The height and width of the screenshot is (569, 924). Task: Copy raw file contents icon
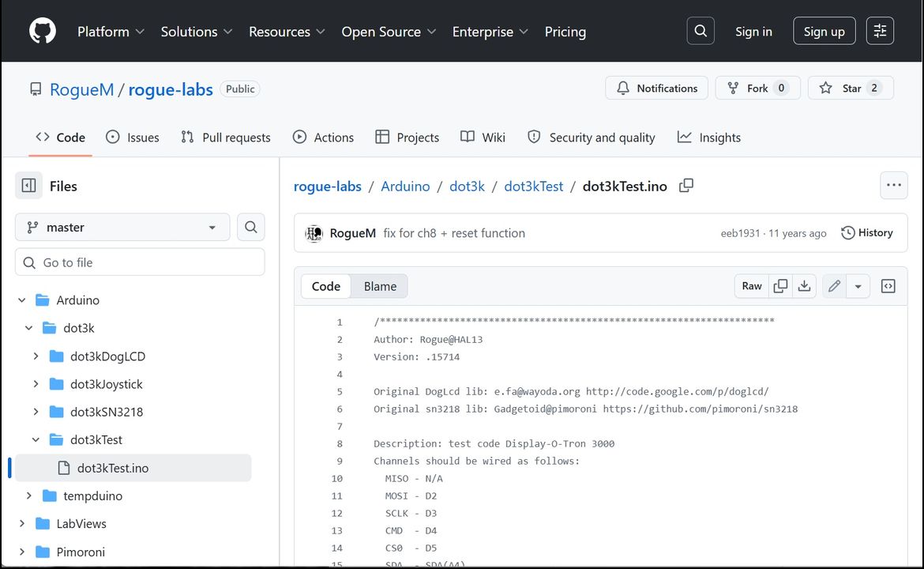(780, 286)
